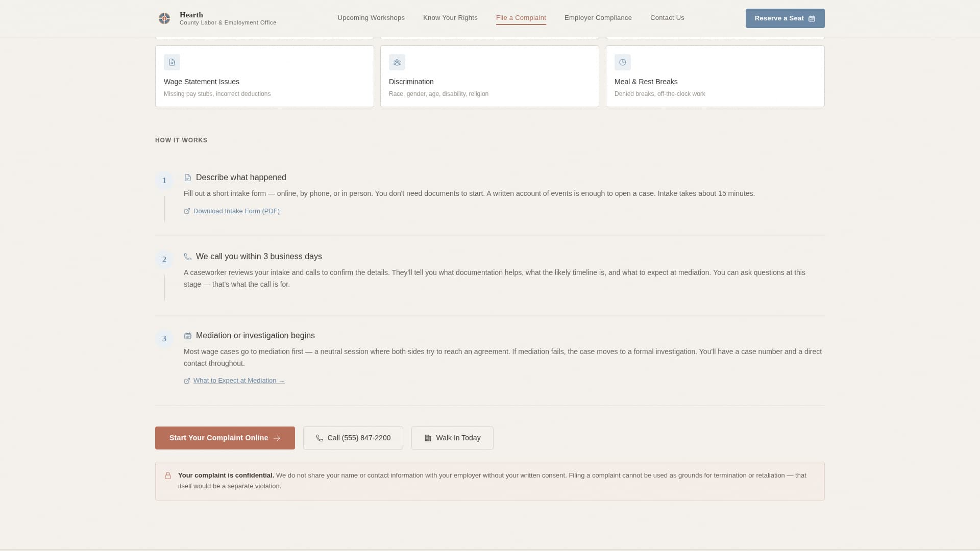Click the Wage Statement Issues document icon
This screenshot has height=551, width=980.
172,62
